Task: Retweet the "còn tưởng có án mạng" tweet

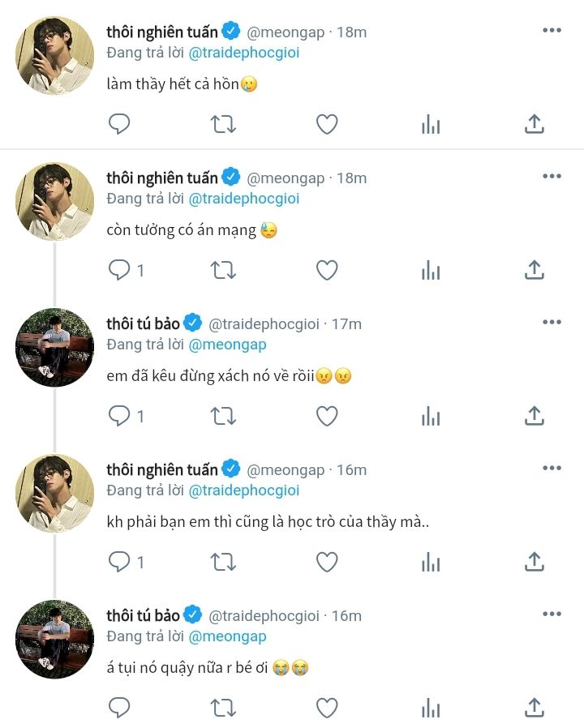Action: click(x=223, y=270)
